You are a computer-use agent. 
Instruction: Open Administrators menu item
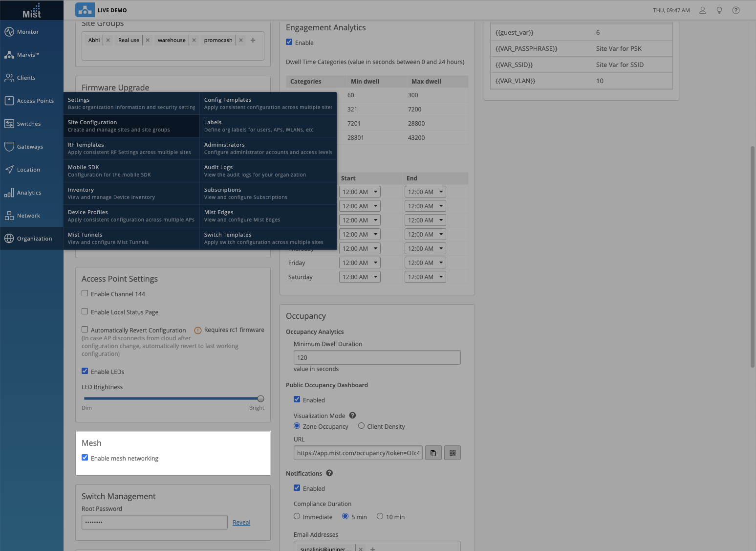click(268, 148)
